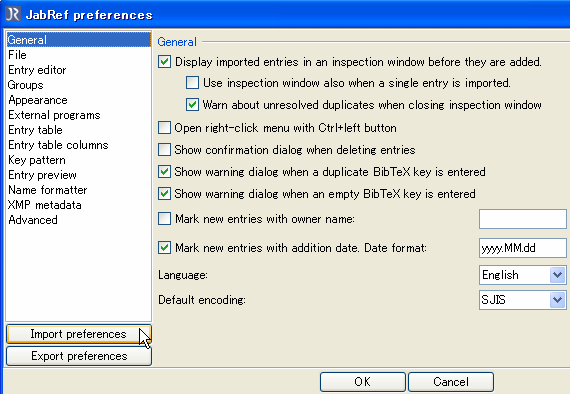Select General in the preferences list

click(79, 40)
